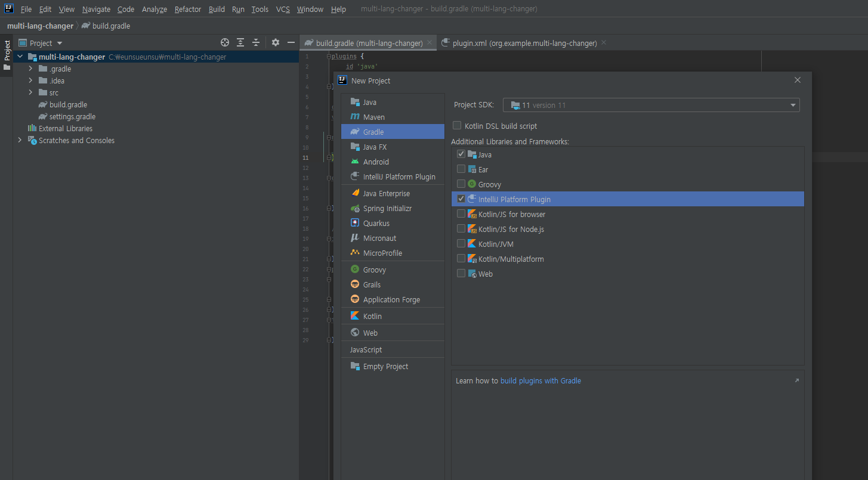Viewport: 868px width, 480px height.
Task: Choose Micronaut project type
Action: click(x=393, y=238)
